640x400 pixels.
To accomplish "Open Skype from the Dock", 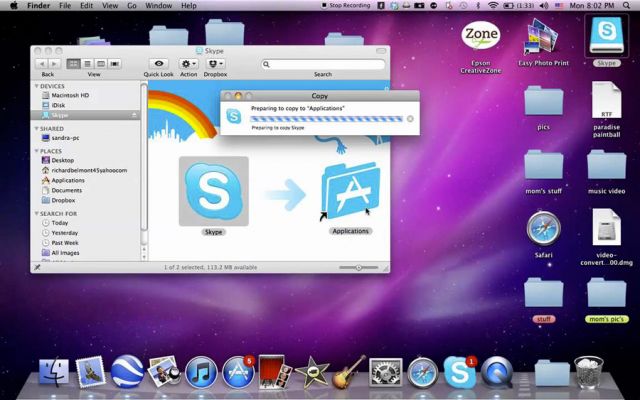I will coord(460,372).
